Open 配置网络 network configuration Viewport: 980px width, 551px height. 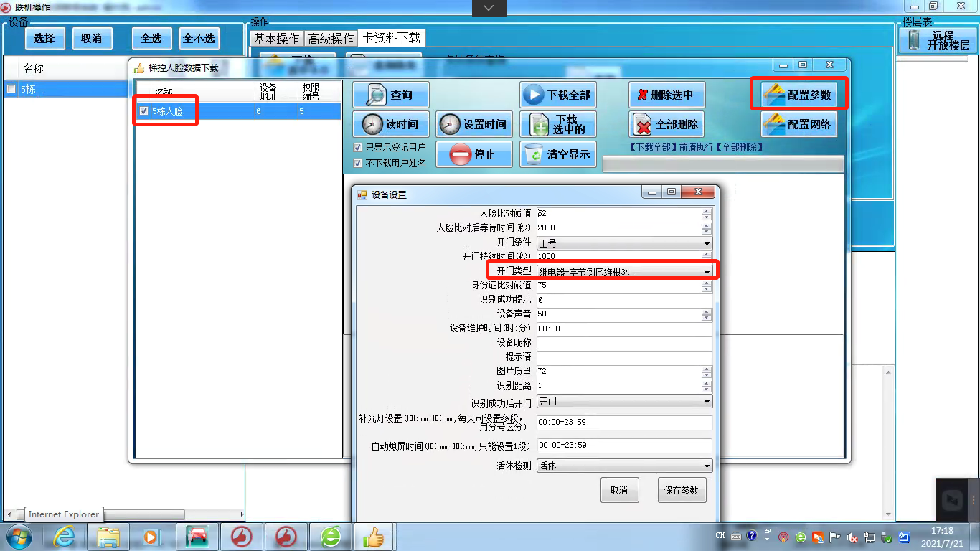(x=799, y=124)
